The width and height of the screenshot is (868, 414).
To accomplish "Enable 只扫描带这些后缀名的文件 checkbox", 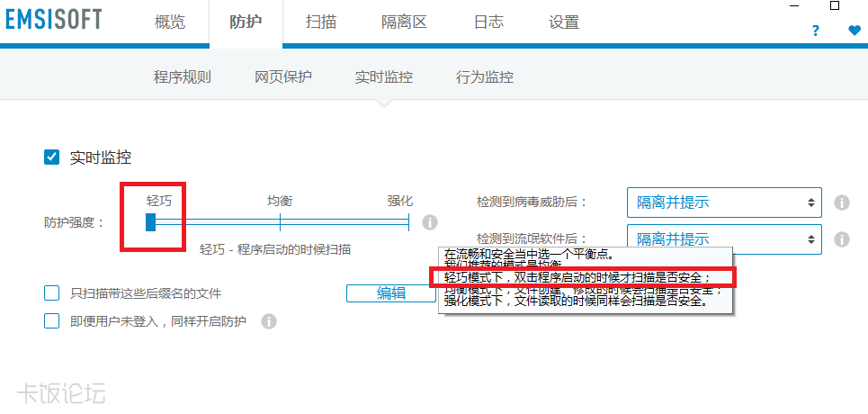I will point(52,292).
